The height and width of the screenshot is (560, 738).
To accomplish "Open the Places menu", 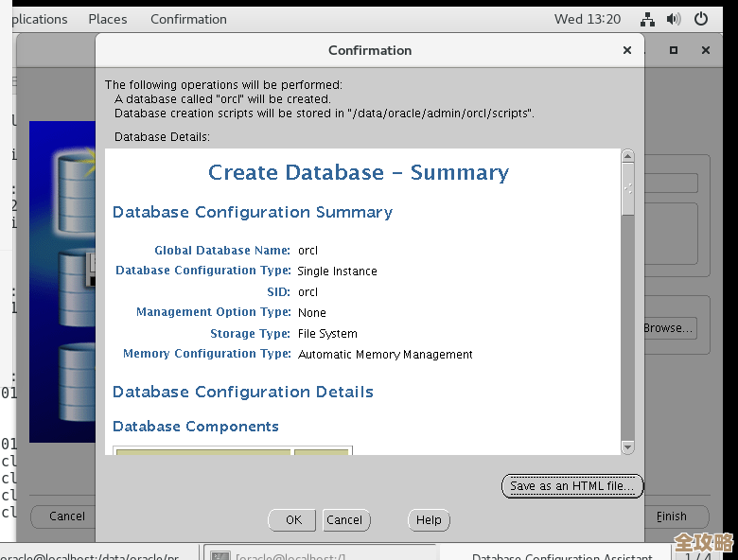I will point(108,19).
